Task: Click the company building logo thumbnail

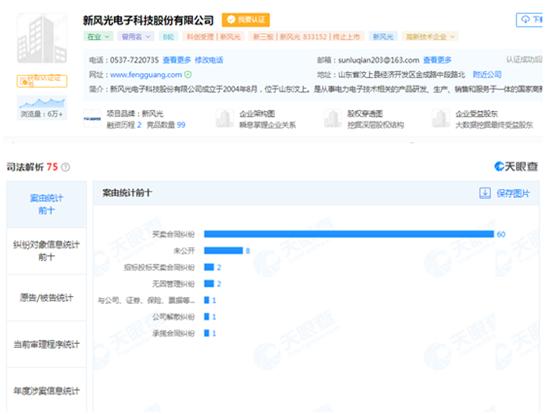Action: [x=42, y=38]
